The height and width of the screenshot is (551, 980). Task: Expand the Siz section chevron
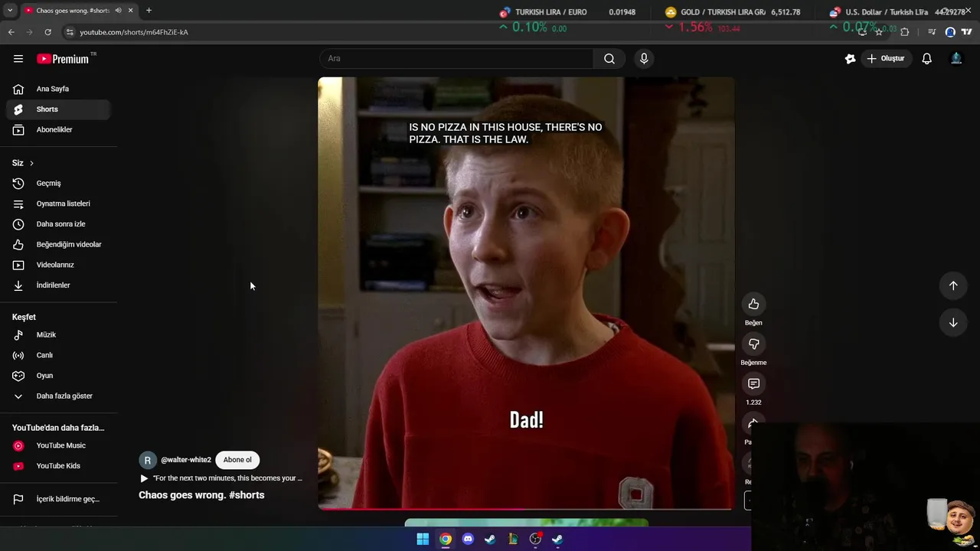31,163
